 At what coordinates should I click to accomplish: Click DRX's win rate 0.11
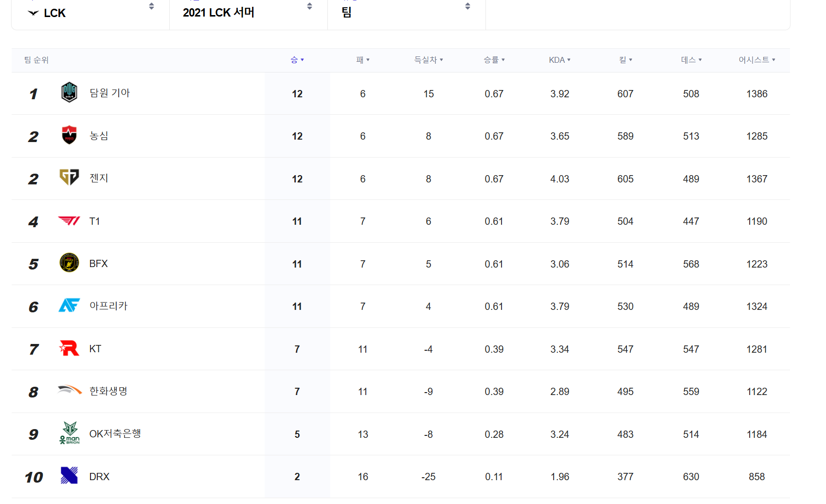point(494,477)
